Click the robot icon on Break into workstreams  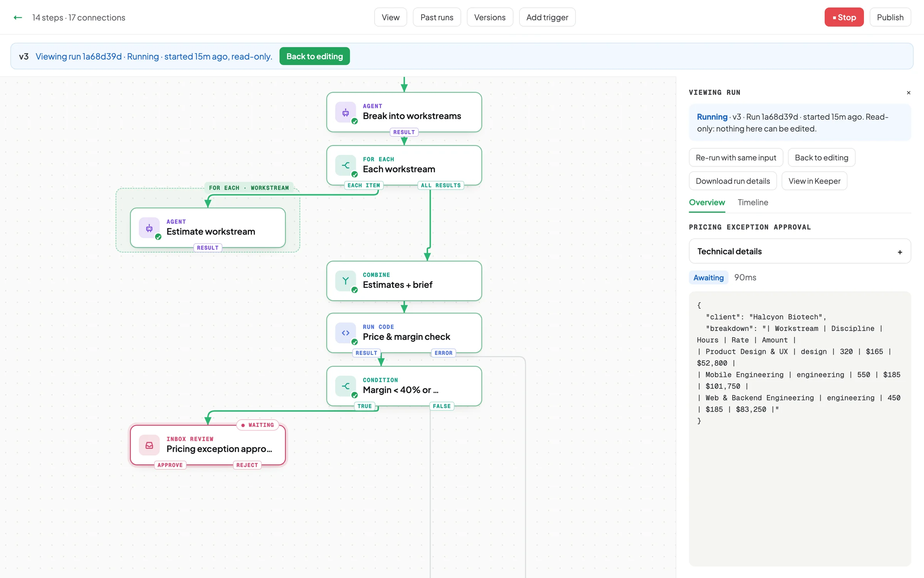click(x=345, y=112)
